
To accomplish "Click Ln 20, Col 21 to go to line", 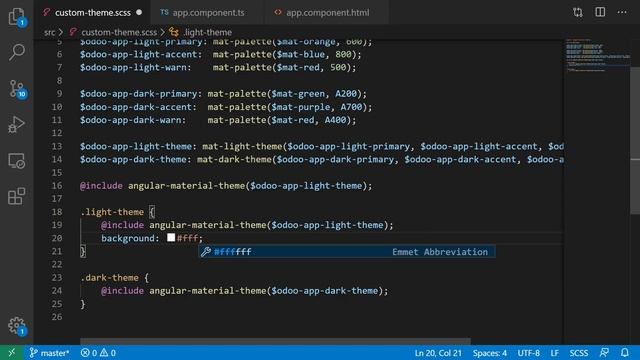I will pyautogui.click(x=438, y=353).
